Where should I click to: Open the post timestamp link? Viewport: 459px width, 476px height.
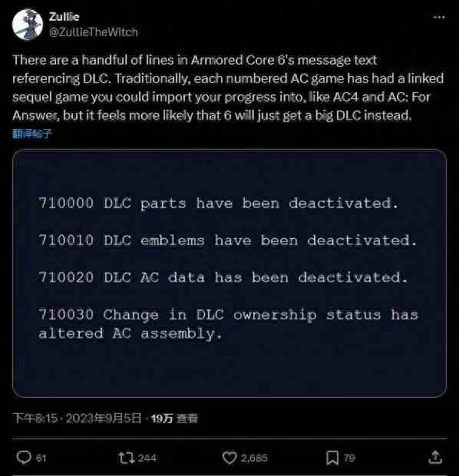[77, 418]
